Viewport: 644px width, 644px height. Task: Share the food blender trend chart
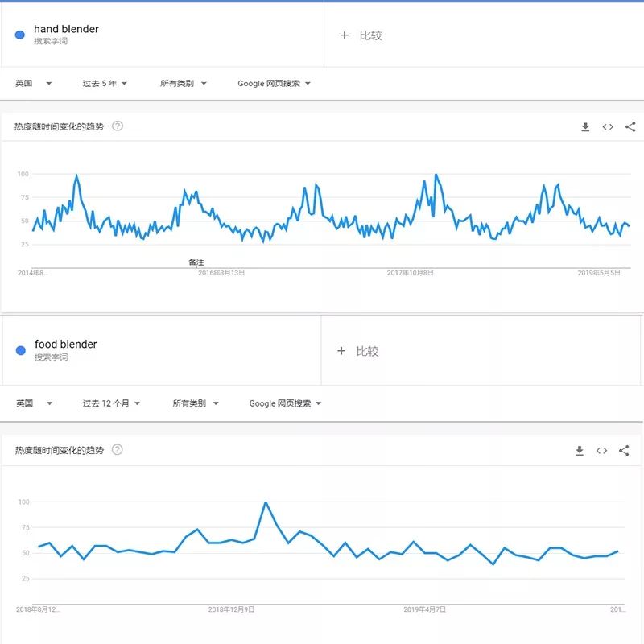624,451
